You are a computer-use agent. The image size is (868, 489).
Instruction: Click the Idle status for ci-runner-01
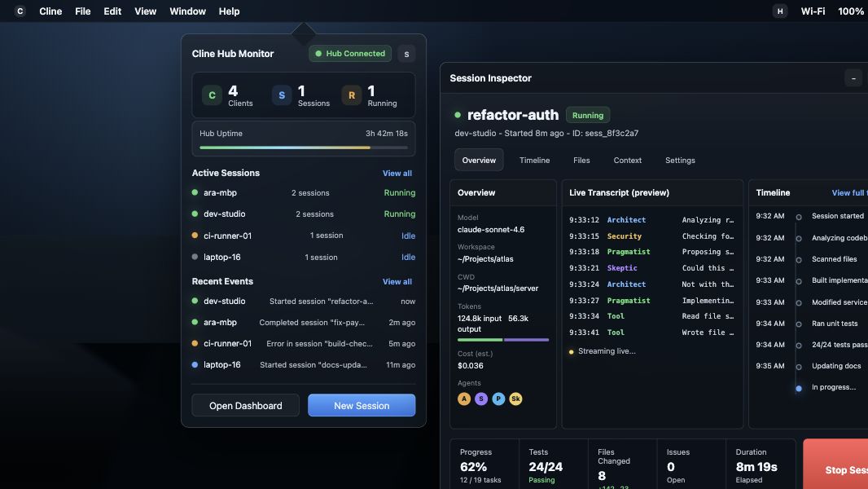pyautogui.click(x=409, y=236)
